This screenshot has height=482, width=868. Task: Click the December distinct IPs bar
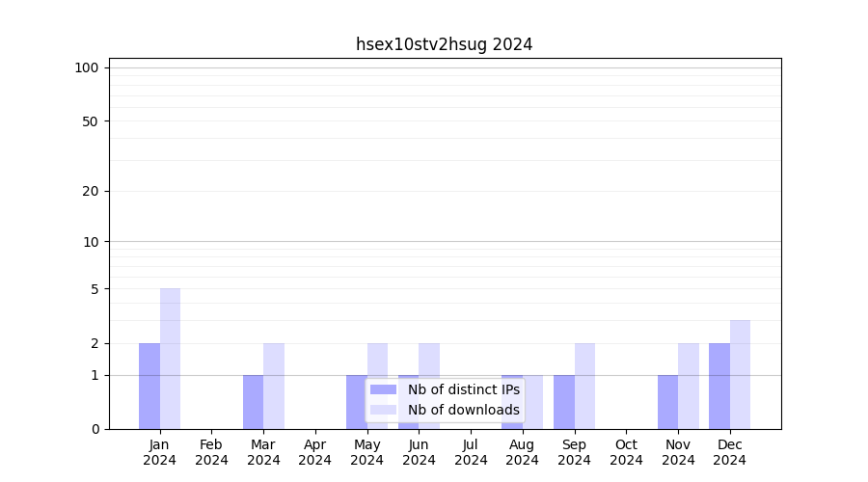coord(719,386)
